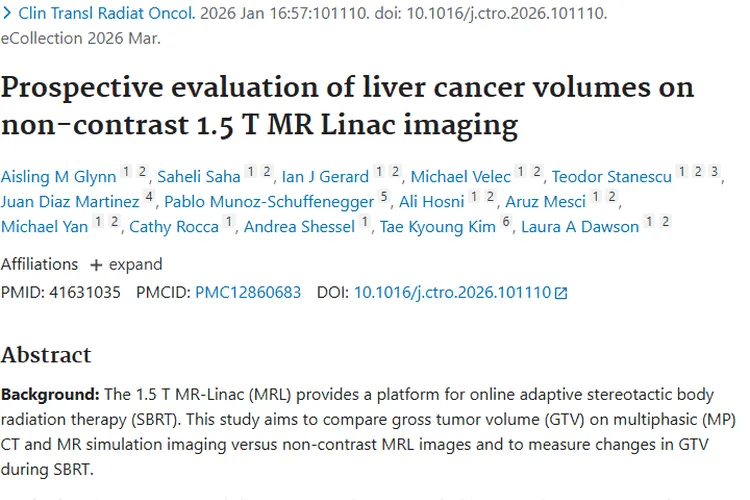
Task: Expand the author Affiliations list
Action: pos(126,265)
